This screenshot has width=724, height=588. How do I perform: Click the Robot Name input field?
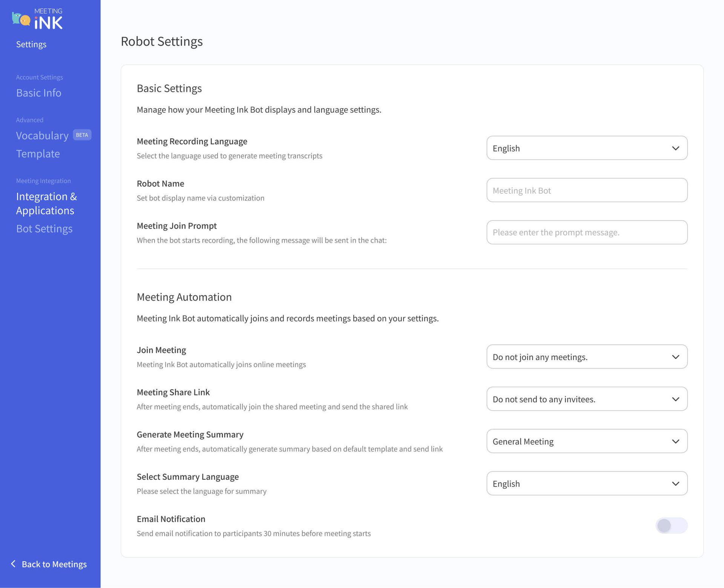(x=586, y=190)
